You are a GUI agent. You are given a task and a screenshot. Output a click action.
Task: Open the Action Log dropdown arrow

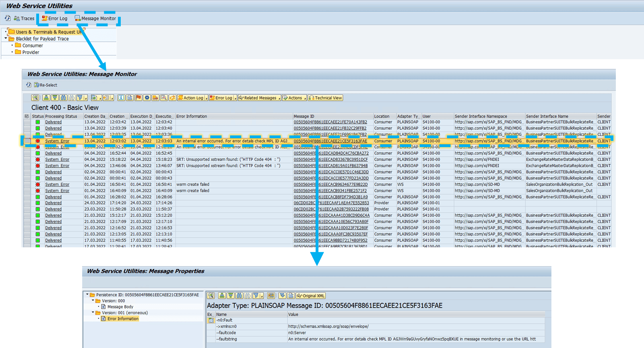[x=206, y=98]
